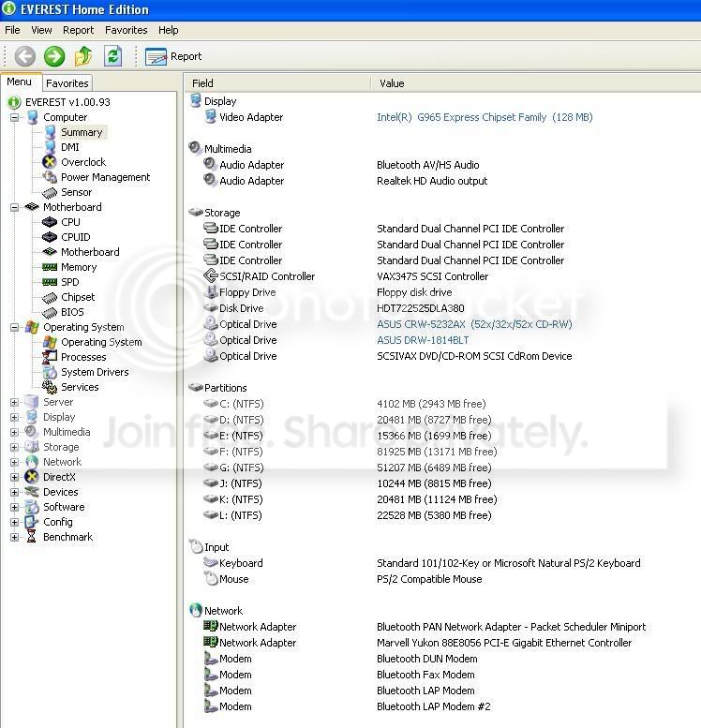This screenshot has width=701, height=728.
Task: Expand the Network tree node
Action: 14,463
